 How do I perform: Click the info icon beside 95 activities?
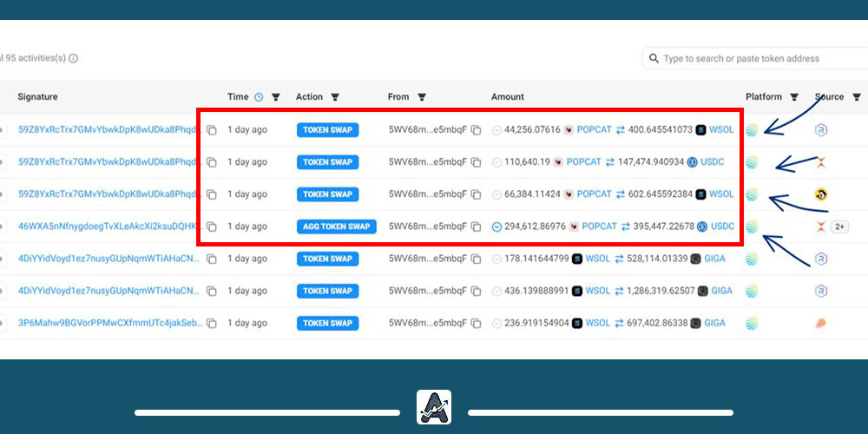pyautogui.click(x=73, y=58)
